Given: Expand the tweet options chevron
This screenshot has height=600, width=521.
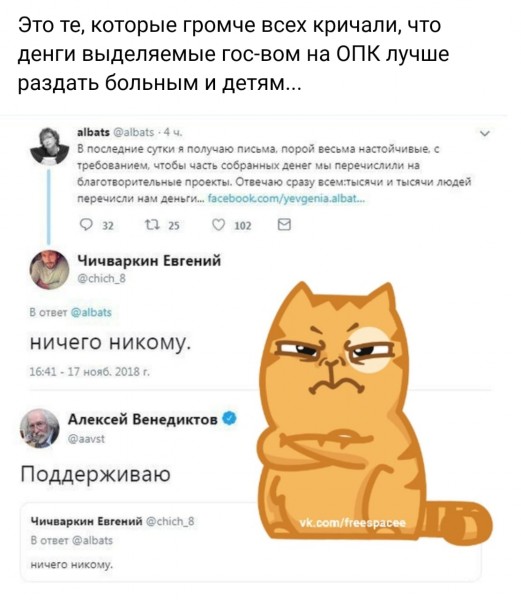Looking at the screenshot, I should coord(485,134).
